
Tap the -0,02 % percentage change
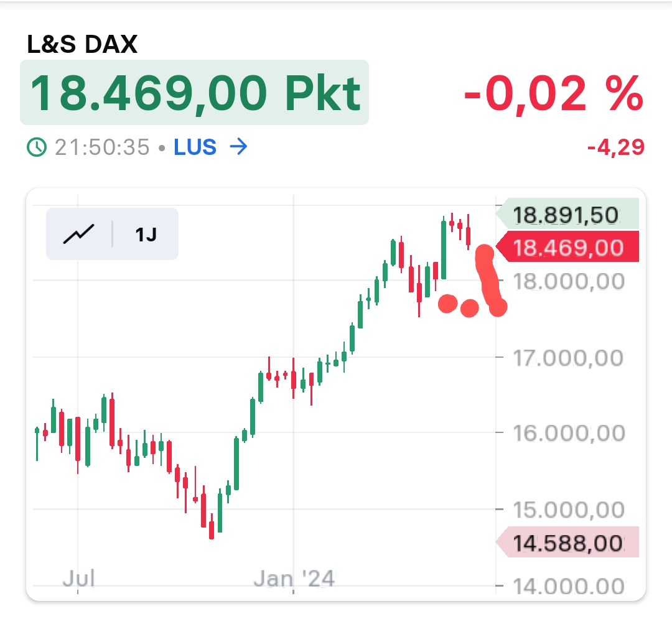[x=553, y=93]
